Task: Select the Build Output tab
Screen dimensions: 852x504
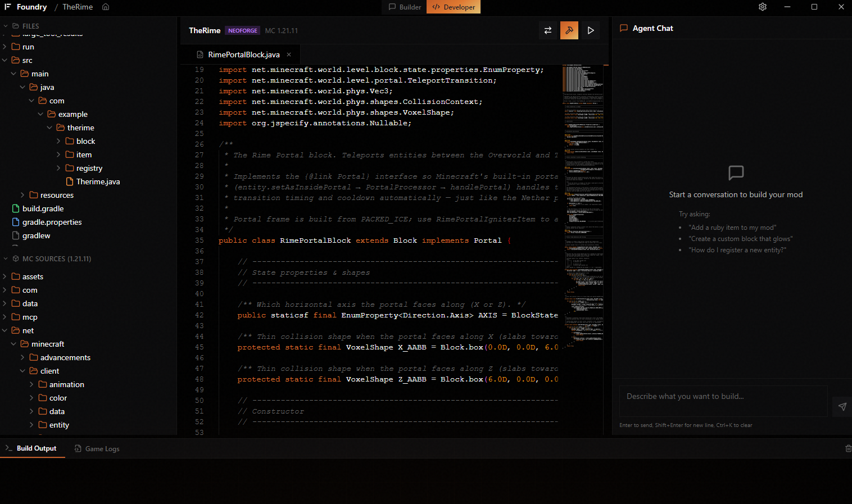Action: tap(37, 448)
